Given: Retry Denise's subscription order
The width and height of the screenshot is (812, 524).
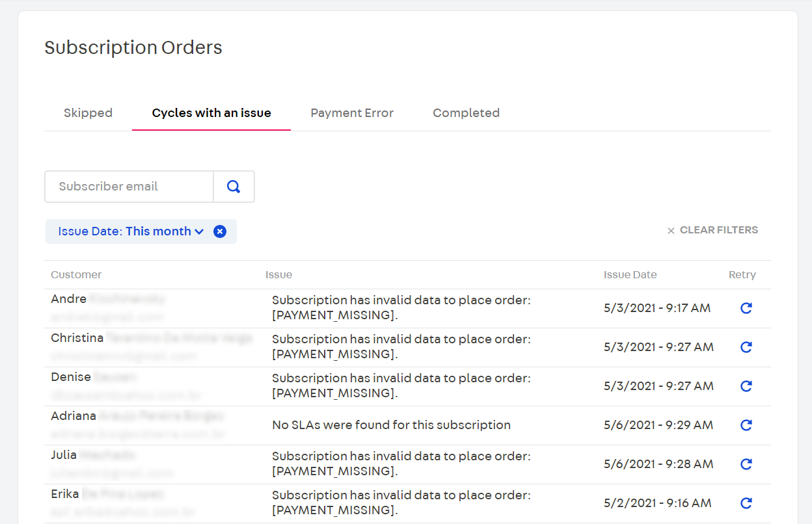Looking at the screenshot, I should point(746,386).
